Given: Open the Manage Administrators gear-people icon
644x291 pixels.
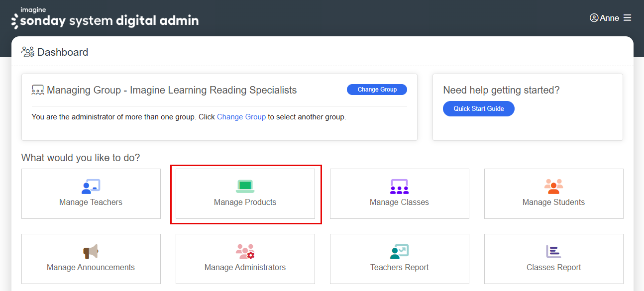Looking at the screenshot, I should [x=245, y=252].
